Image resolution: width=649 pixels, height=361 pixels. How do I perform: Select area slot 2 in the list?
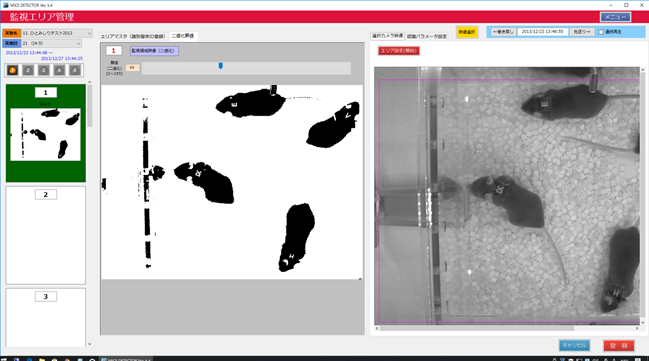pos(46,235)
